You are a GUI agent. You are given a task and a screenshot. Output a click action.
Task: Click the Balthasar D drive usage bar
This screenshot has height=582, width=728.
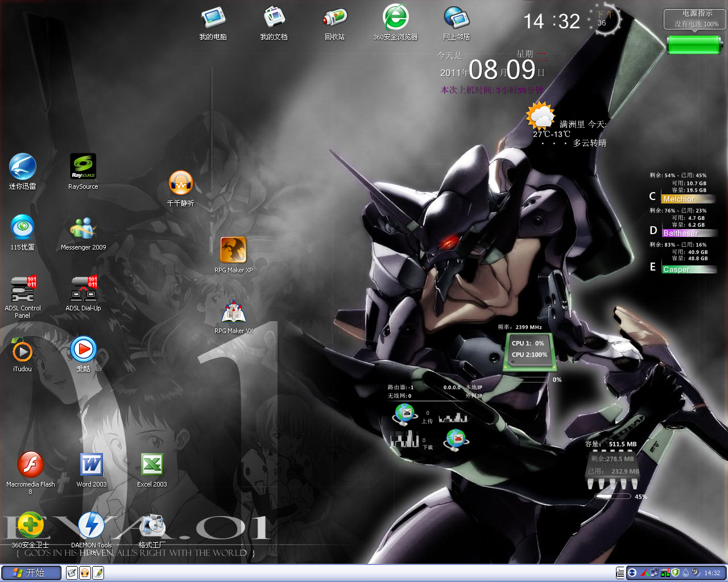[x=689, y=233]
